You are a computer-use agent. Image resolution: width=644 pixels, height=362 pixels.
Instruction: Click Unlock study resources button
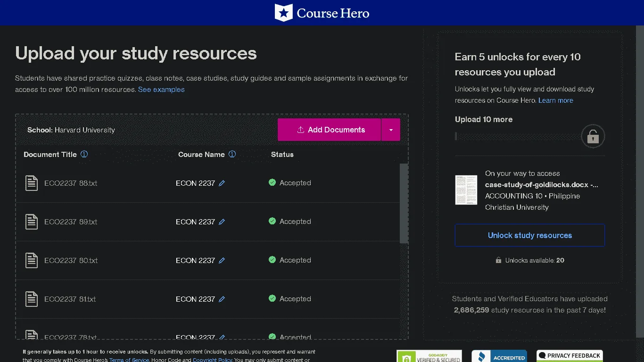(530, 235)
